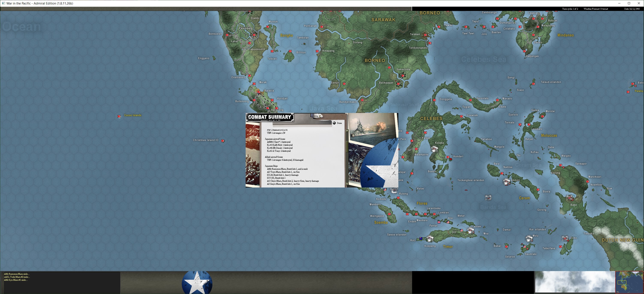Click the Date: Jul 12, 1943 indicator
The width and height of the screenshot is (644, 294).
(x=632, y=9)
